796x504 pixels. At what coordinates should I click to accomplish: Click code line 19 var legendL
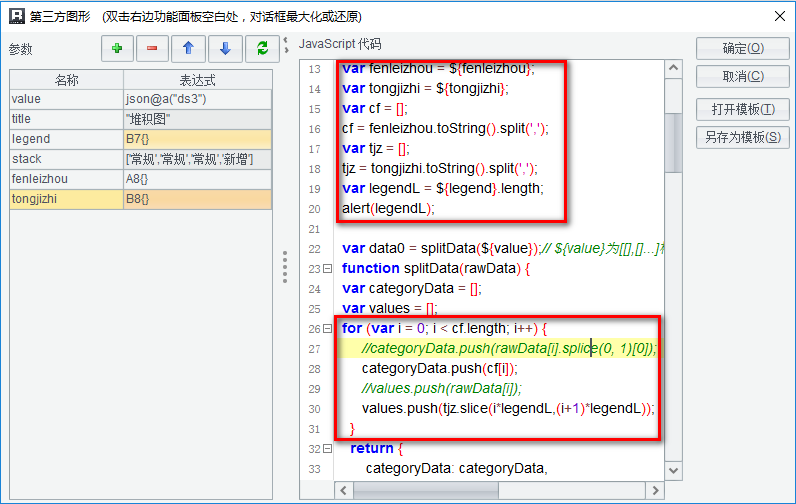click(443, 188)
